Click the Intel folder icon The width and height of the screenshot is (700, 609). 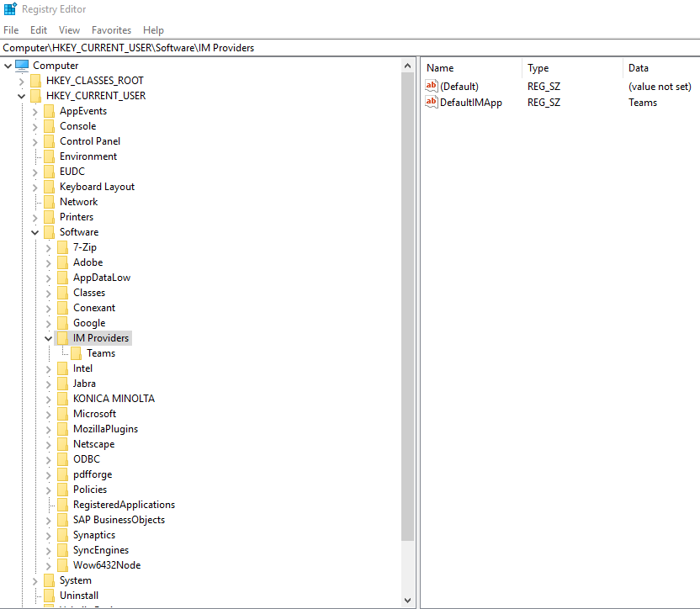tap(62, 368)
